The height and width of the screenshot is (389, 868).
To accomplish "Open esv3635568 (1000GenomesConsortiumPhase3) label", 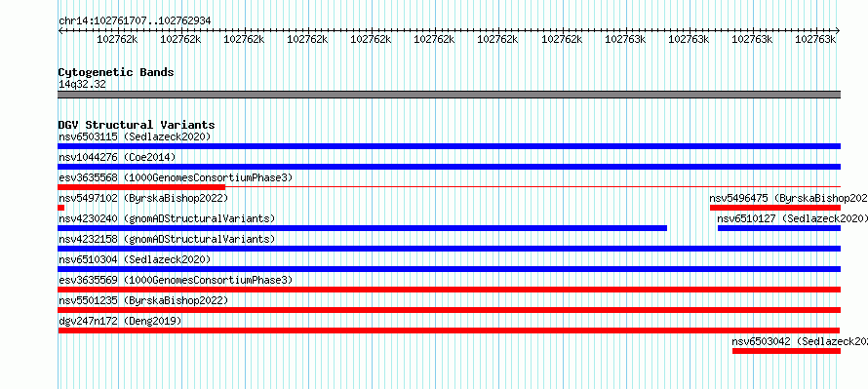I will point(176,177).
